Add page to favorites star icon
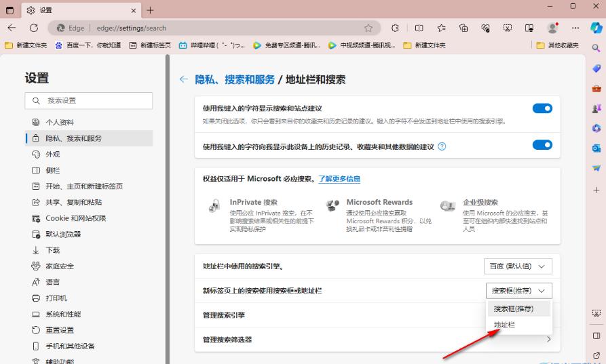The width and height of the screenshot is (606, 364). pyautogui.click(x=368, y=28)
